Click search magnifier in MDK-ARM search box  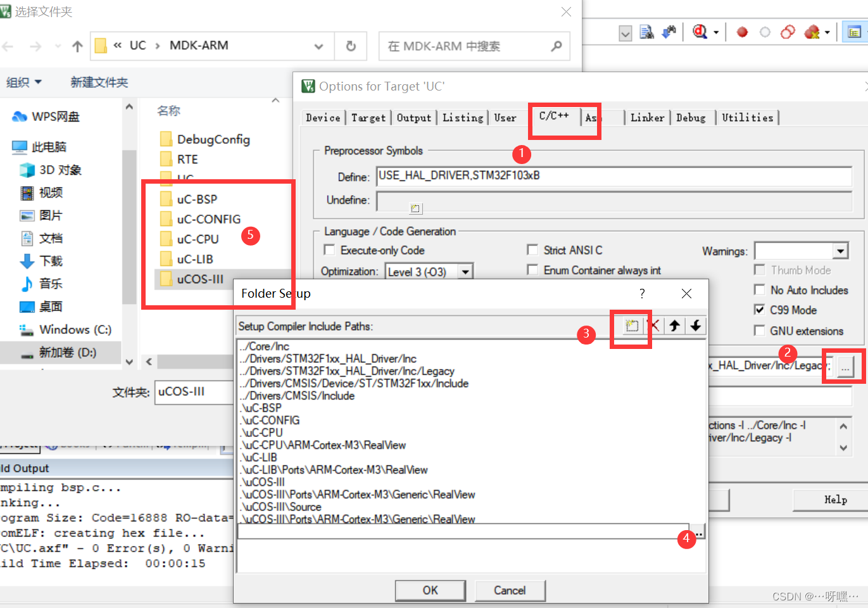556,46
